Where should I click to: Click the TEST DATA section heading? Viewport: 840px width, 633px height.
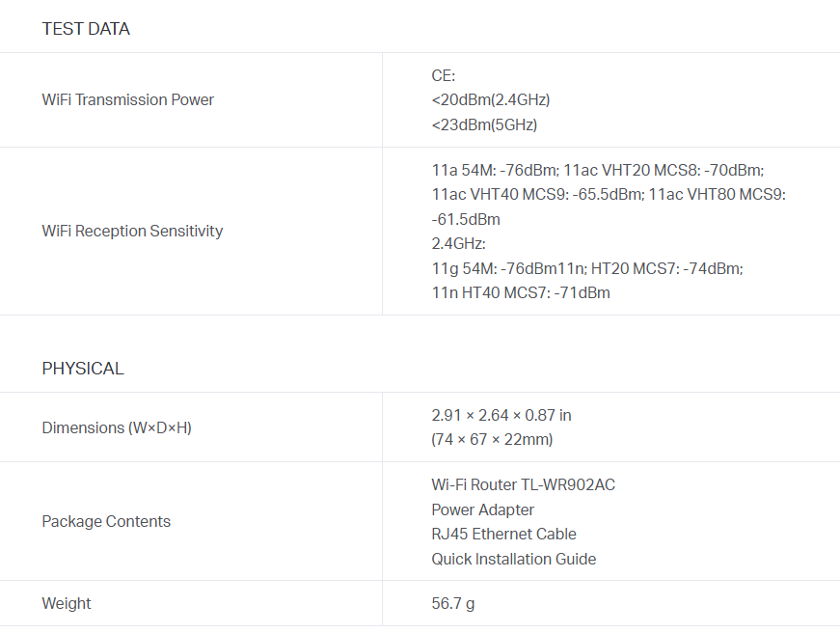[x=86, y=29]
